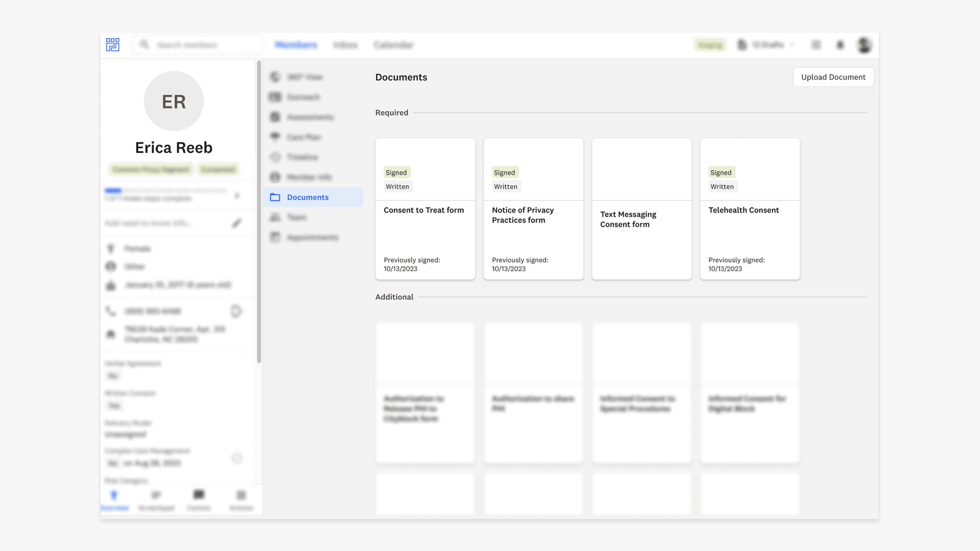Viewport: 980px width, 551px height.
Task: Open the Documents folder icon in sidebar
Action: tap(275, 197)
